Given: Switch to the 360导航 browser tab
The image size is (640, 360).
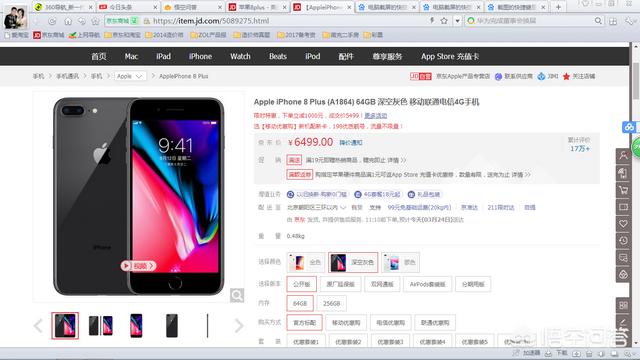Looking at the screenshot, I should click(64, 7).
